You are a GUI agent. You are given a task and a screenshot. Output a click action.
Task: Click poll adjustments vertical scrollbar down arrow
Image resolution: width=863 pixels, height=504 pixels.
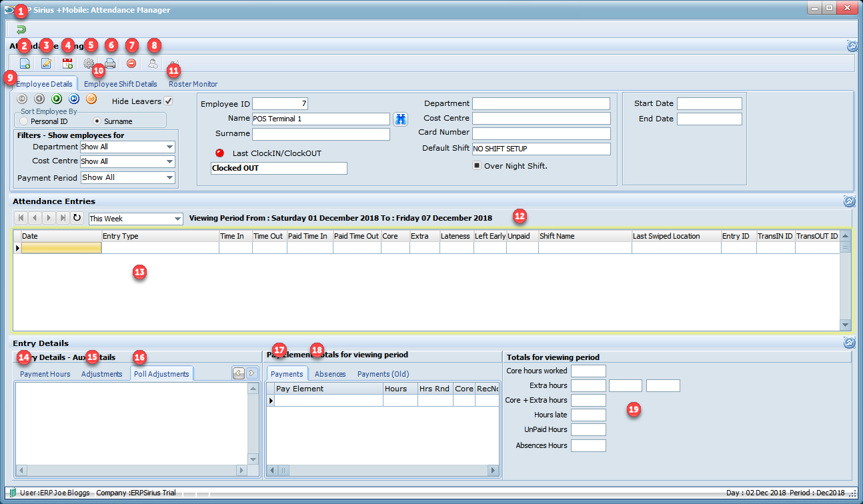click(252, 459)
